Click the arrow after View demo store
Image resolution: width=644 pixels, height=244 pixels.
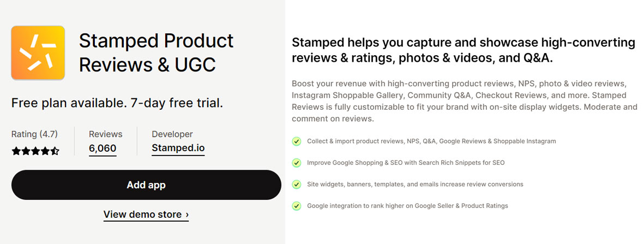pyautogui.click(x=187, y=215)
